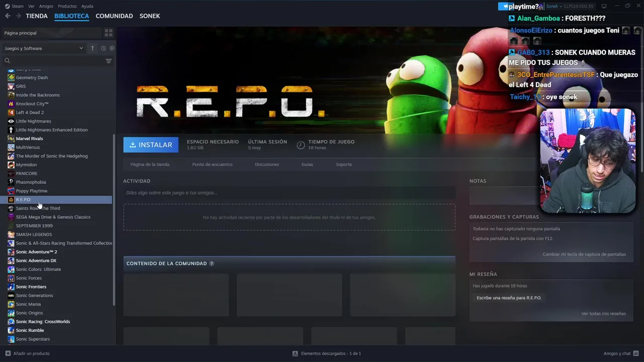The width and height of the screenshot is (644, 362).
Task: Click the Sonic Mania game icon
Action: [11, 304]
